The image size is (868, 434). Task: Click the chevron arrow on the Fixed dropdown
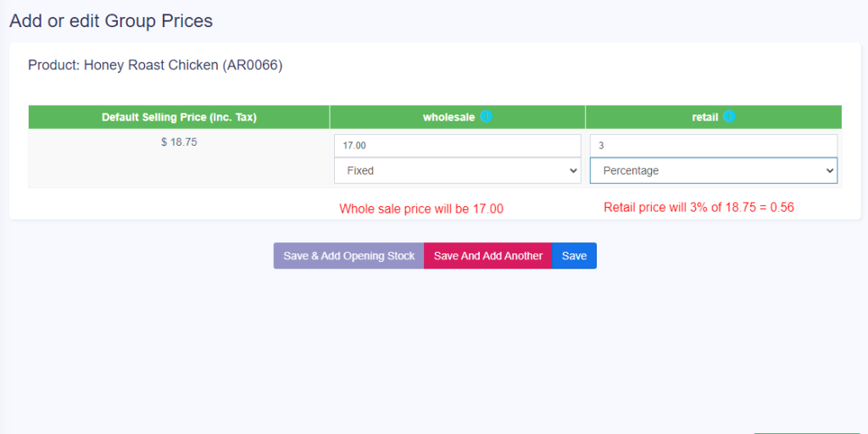pyautogui.click(x=571, y=171)
